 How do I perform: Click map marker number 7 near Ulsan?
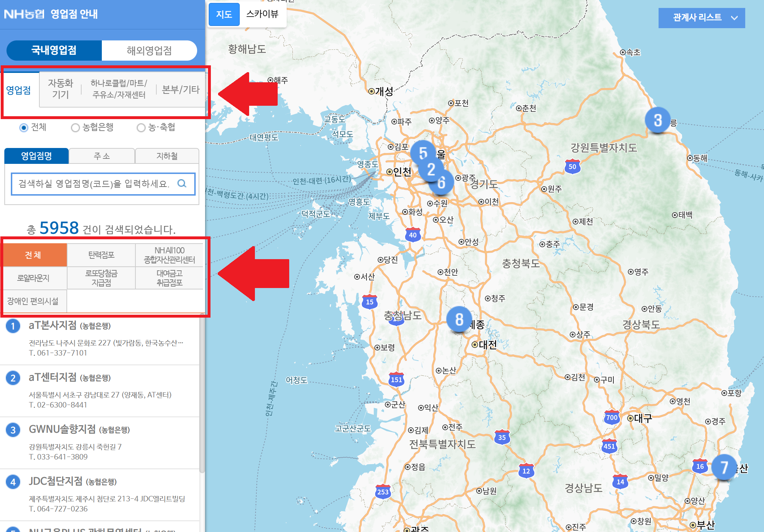[x=724, y=467]
